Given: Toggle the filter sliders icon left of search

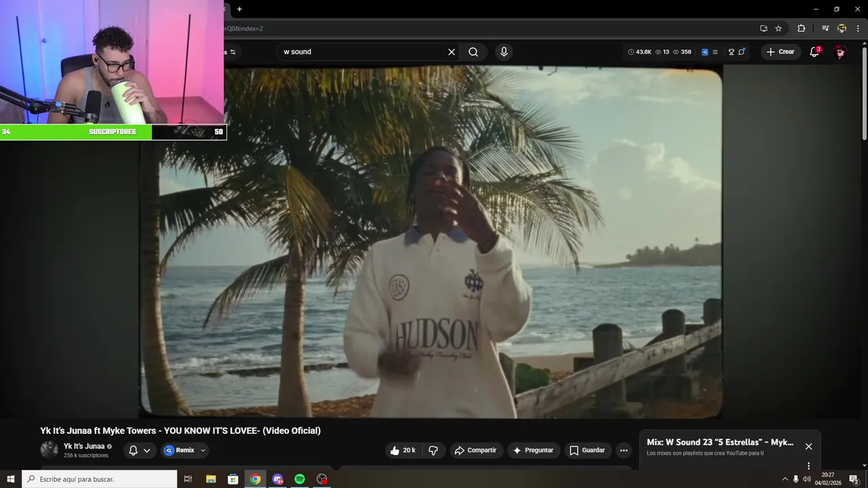Looking at the screenshot, I should pos(233,52).
